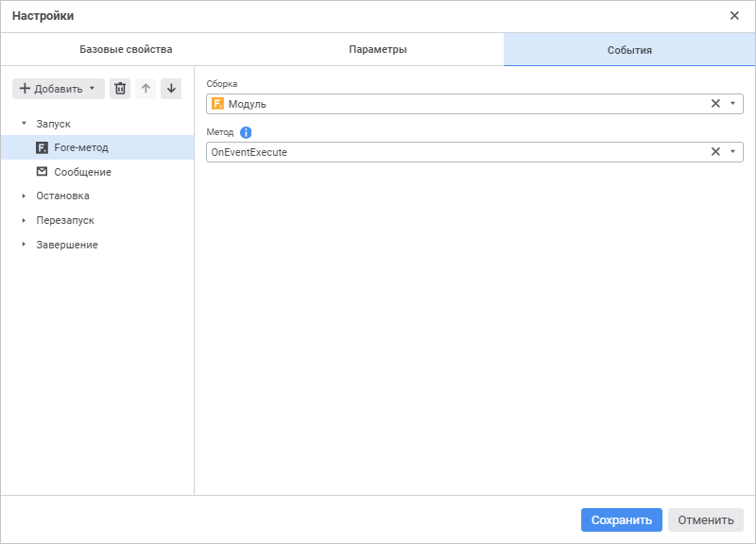The image size is (756, 544).
Task: Expand the Завершение tree node
Action: 24,245
